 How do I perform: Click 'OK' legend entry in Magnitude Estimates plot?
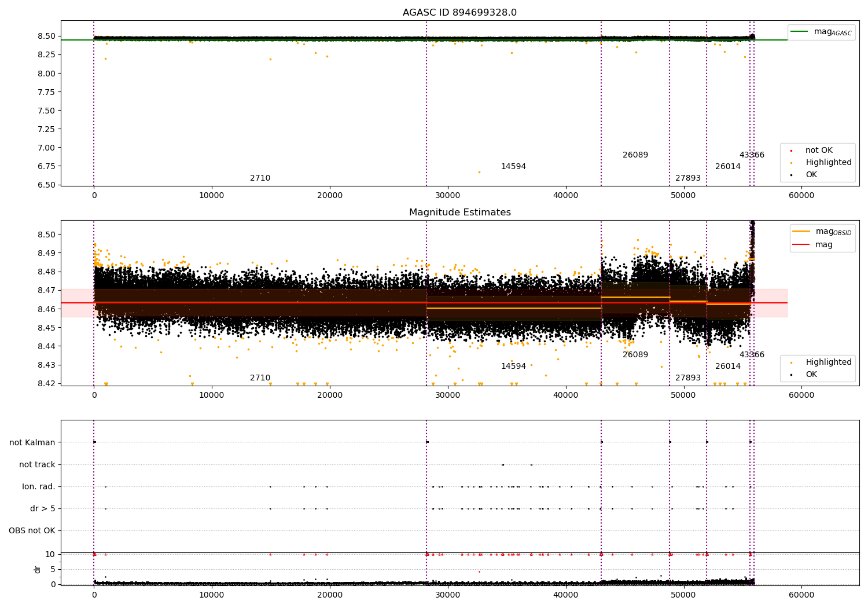tap(811, 375)
